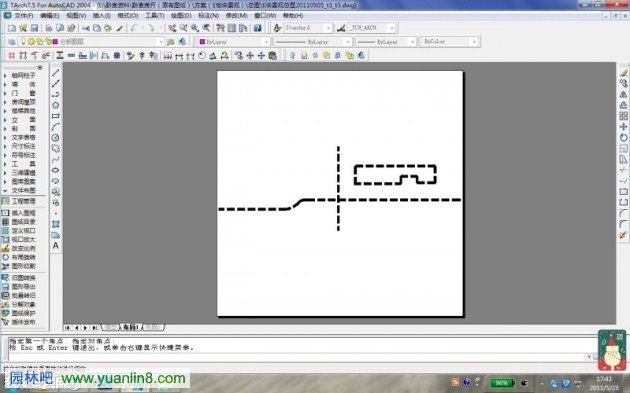Click the Rotate tool in modify toolbar
This screenshot has height=393, width=630.
[623, 137]
